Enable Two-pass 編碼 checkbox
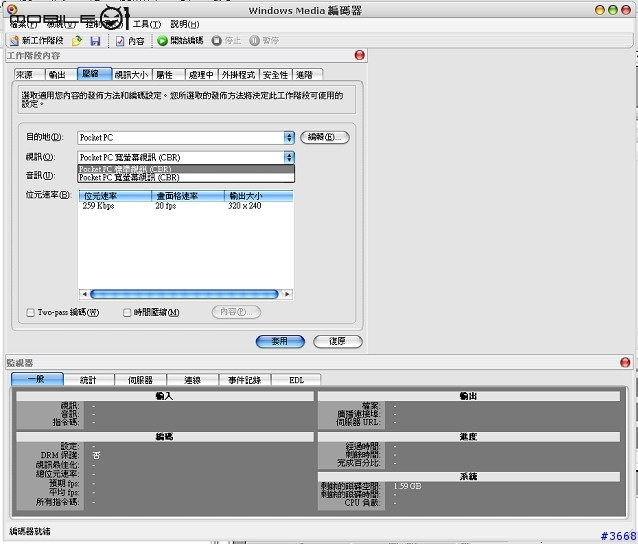 (x=30, y=312)
